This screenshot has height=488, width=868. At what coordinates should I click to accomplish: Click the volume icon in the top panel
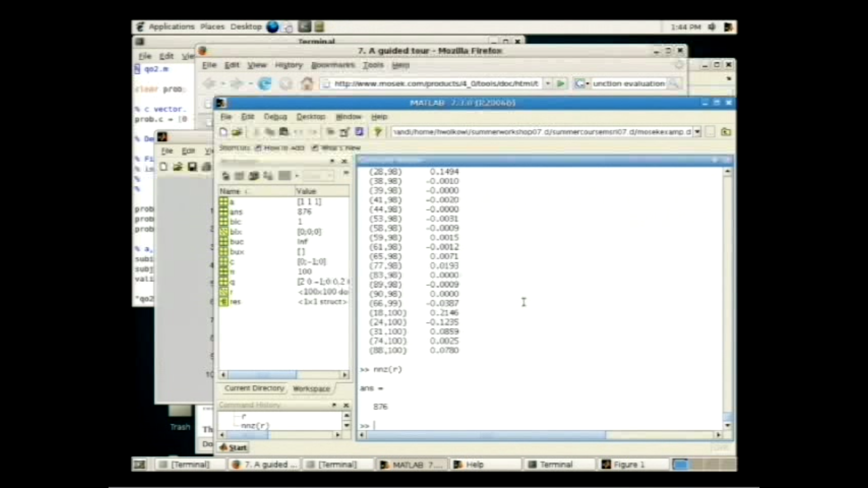[x=712, y=27]
